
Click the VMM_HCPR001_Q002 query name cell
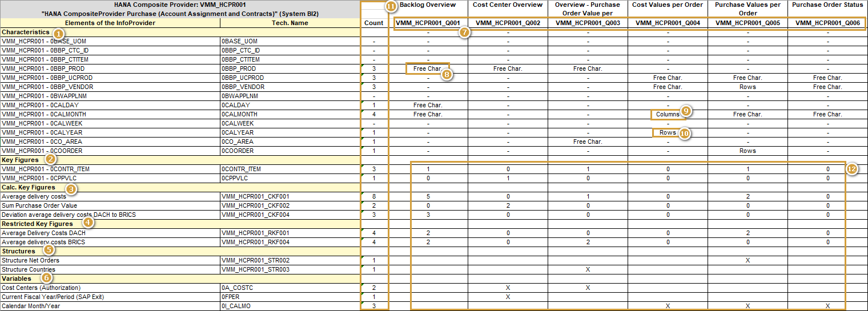click(x=508, y=23)
